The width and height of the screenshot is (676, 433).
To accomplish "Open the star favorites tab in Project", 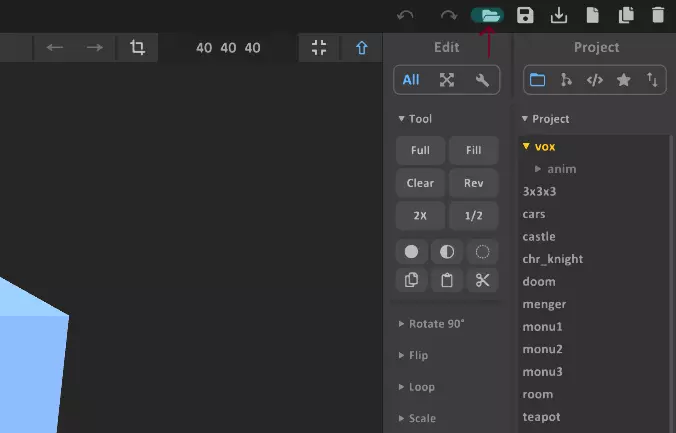I will (623, 80).
